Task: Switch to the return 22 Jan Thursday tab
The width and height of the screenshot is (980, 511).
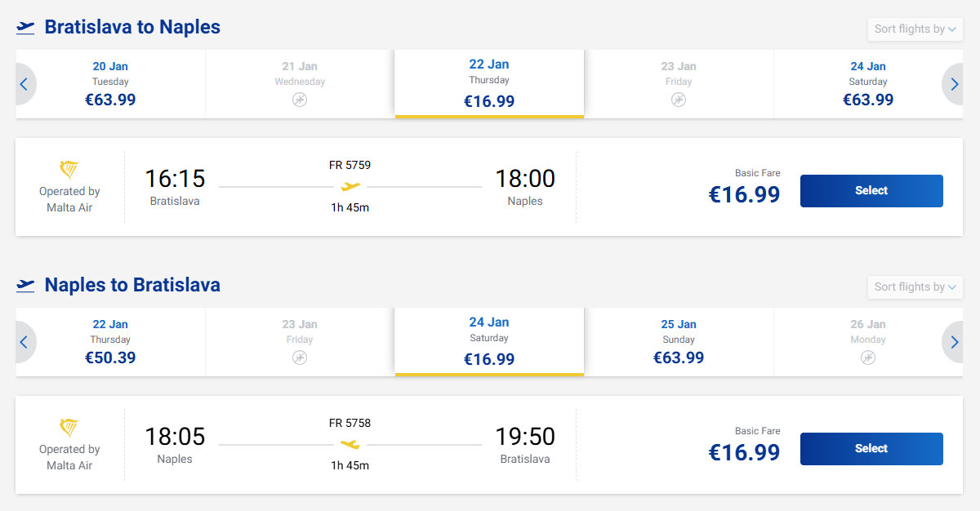Action: click(110, 342)
